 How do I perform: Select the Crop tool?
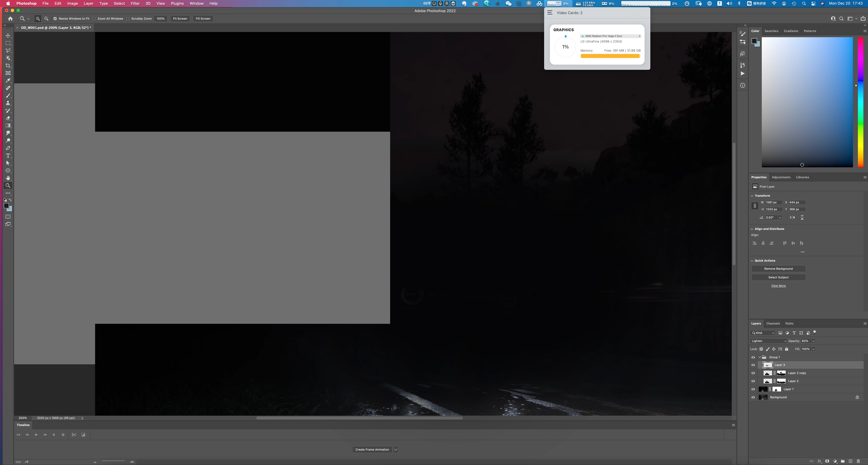click(8, 66)
